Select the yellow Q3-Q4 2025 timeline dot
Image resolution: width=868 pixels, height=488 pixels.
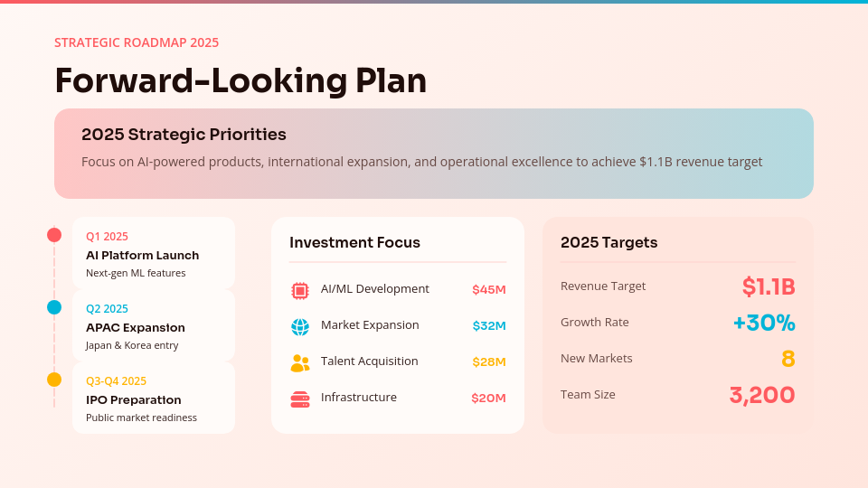point(54,380)
